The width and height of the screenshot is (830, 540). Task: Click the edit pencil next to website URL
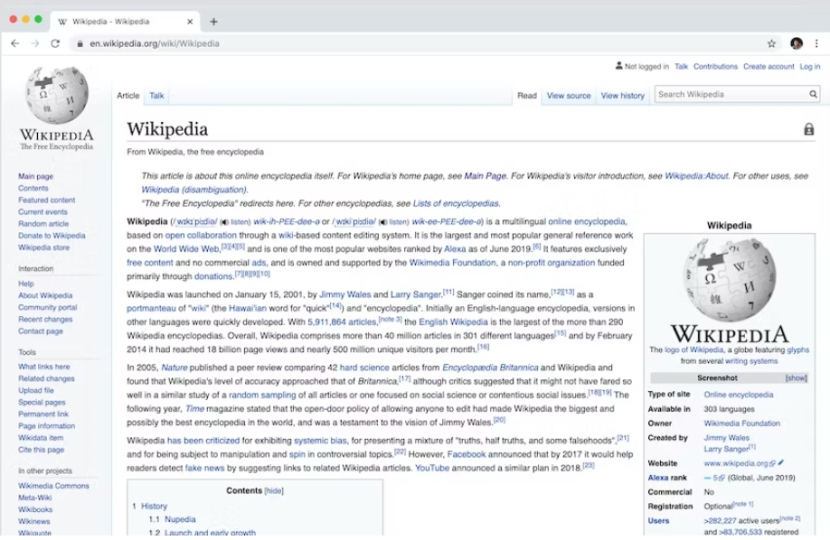coord(781,463)
